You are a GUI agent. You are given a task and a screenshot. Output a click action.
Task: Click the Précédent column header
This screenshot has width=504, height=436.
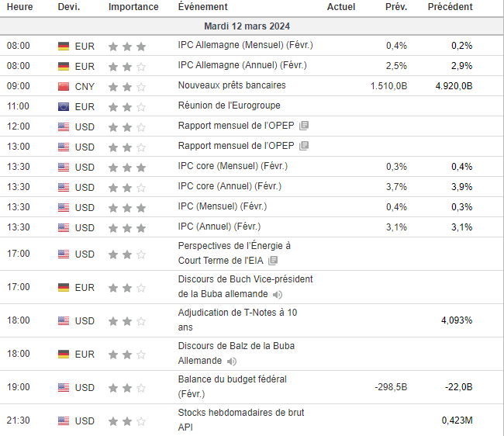450,7
